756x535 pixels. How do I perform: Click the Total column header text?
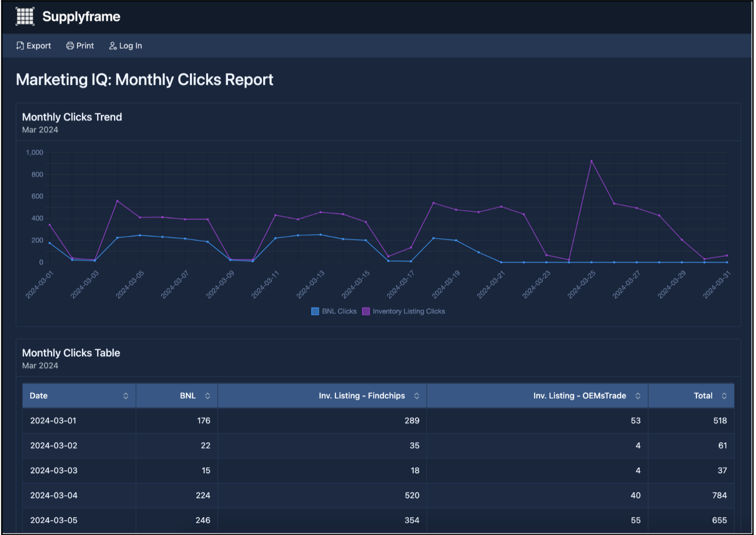pos(703,396)
